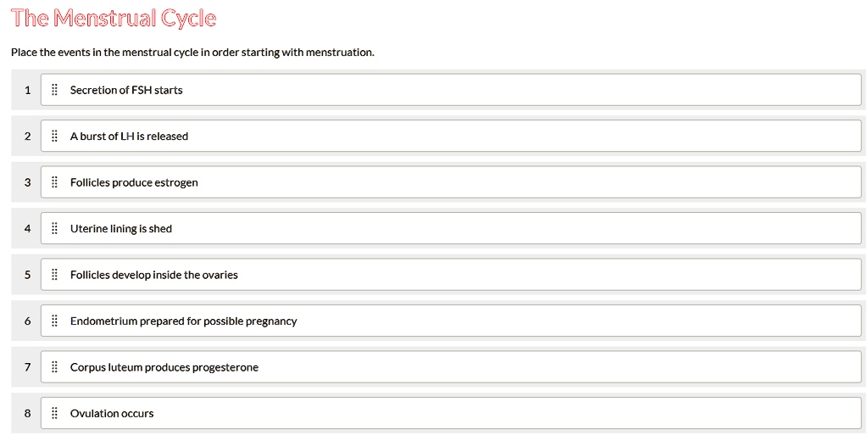
Task: Choose the Uterine lining is shed item
Action: [x=451, y=228]
